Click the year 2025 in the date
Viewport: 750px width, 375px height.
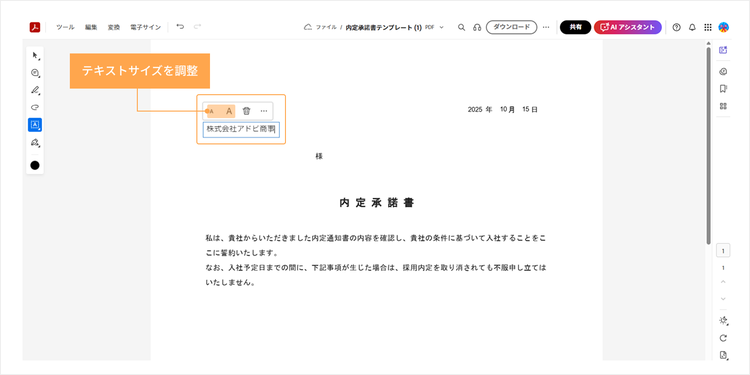474,110
